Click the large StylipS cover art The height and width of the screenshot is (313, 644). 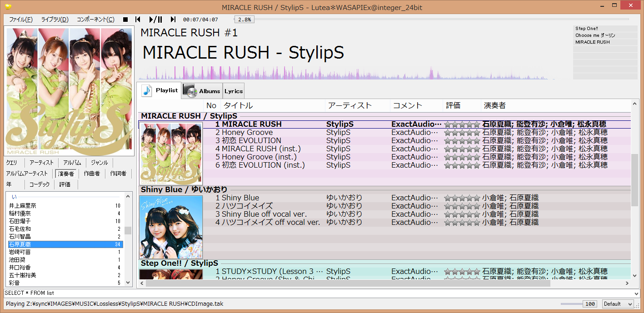(x=69, y=91)
